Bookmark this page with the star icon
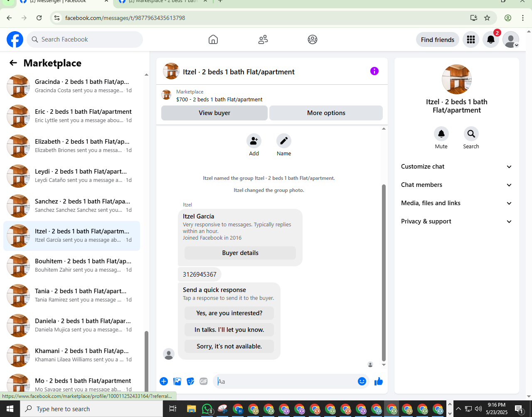Image resolution: width=532 pixels, height=417 pixels. [x=487, y=18]
